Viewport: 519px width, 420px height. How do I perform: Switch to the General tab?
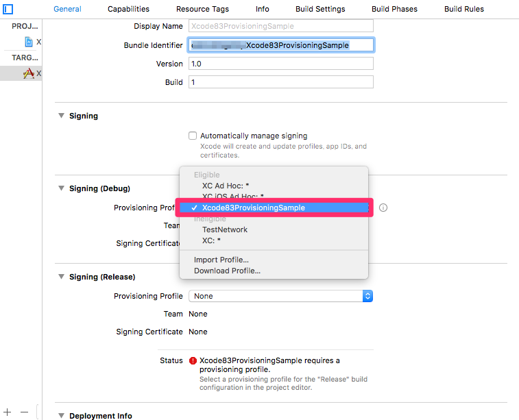pos(67,9)
